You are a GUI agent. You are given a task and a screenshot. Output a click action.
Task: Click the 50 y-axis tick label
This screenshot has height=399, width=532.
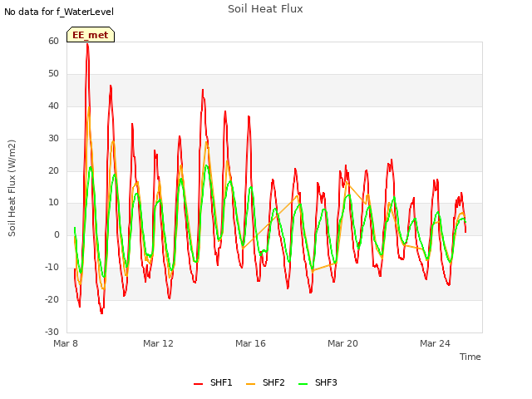click(53, 74)
